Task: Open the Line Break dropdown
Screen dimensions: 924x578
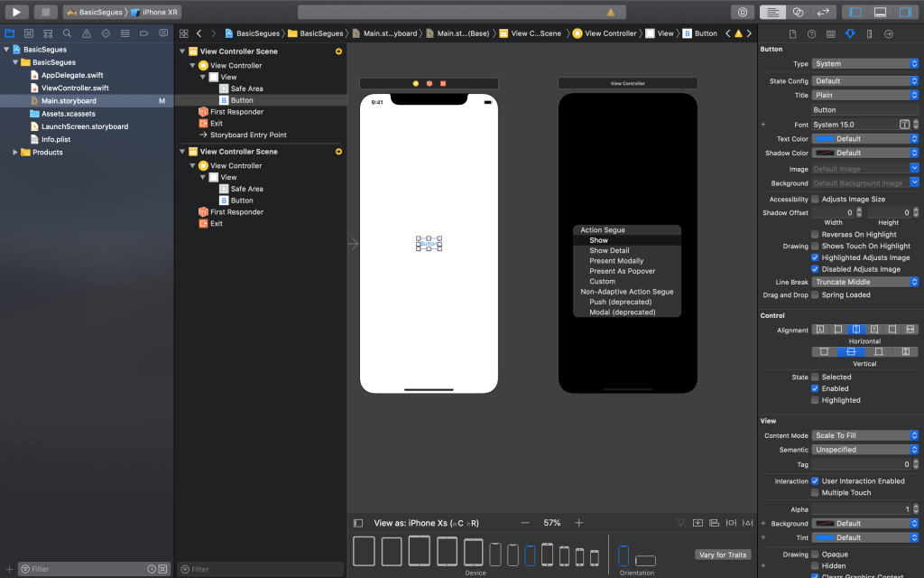Action: pyautogui.click(x=865, y=282)
